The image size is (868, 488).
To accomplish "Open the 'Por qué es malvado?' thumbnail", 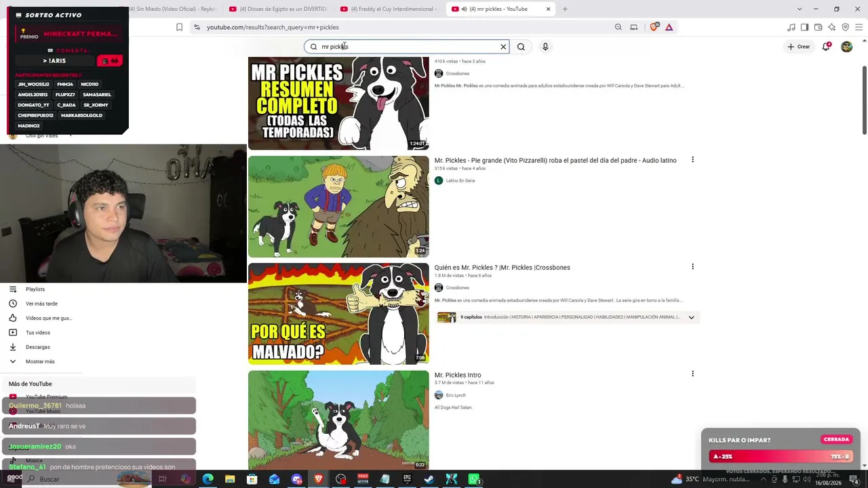I will tap(338, 314).
